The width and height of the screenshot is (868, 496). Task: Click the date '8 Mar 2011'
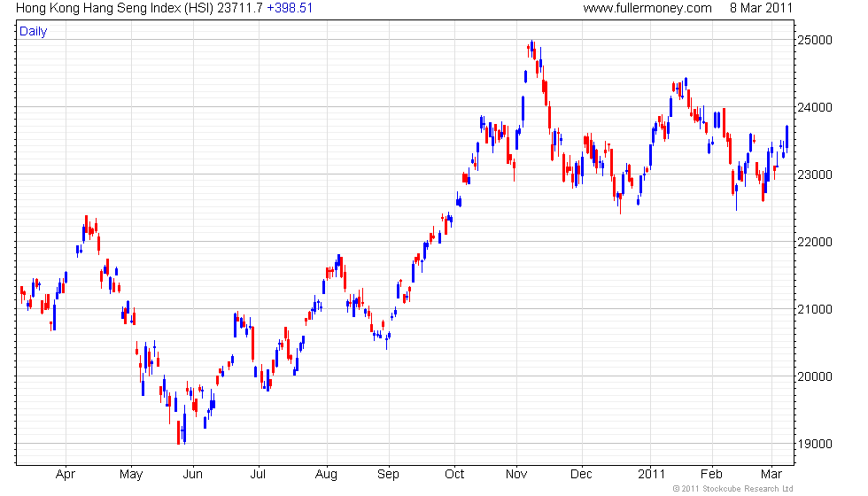point(761,8)
